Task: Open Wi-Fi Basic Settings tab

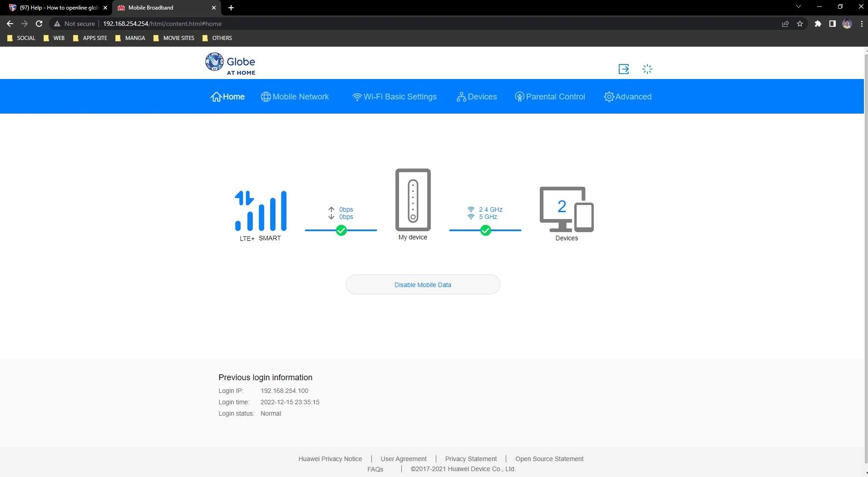Action: [395, 97]
